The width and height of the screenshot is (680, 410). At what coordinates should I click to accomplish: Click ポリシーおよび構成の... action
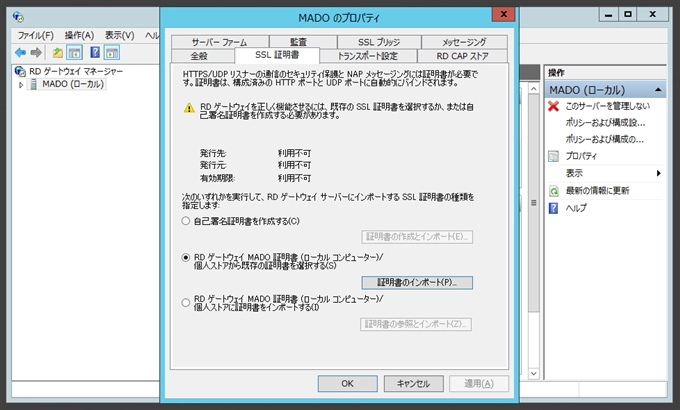605,139
